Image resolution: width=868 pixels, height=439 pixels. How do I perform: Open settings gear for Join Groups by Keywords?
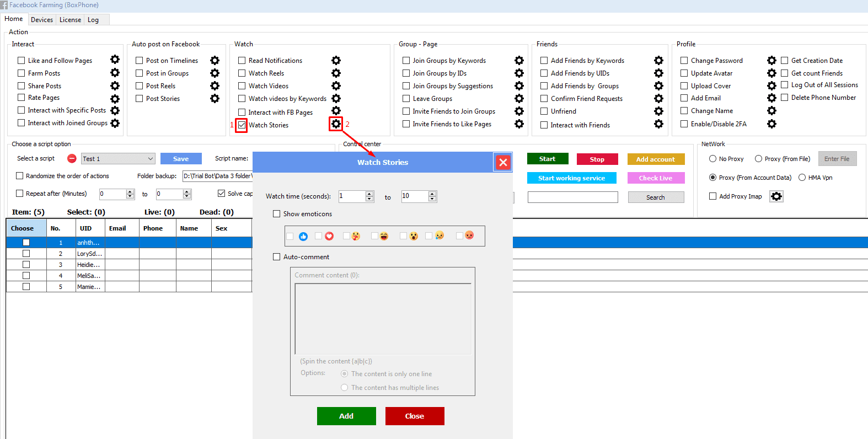[x=519, y=60]
